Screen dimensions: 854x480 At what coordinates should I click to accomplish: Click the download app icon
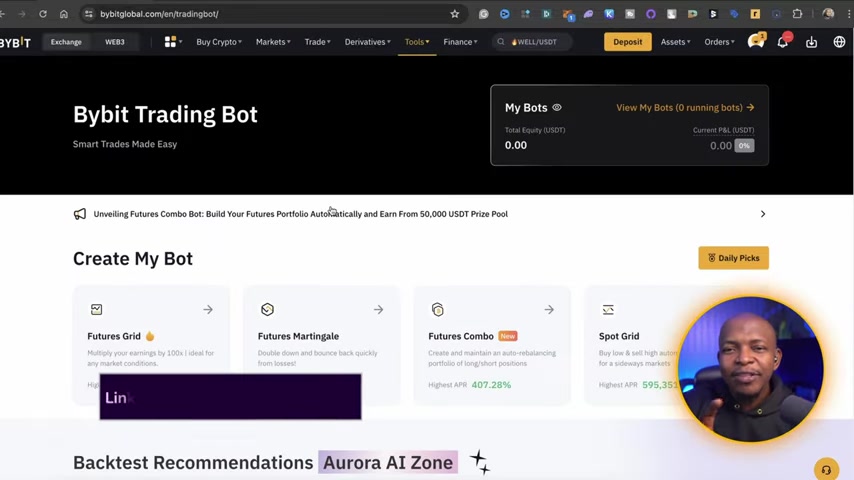click(812, 42)
